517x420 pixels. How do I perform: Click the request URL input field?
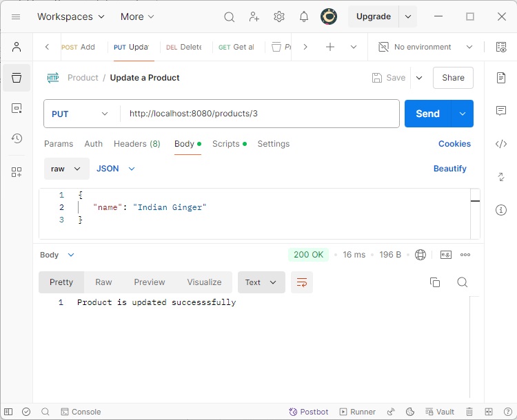pos(259,114)
